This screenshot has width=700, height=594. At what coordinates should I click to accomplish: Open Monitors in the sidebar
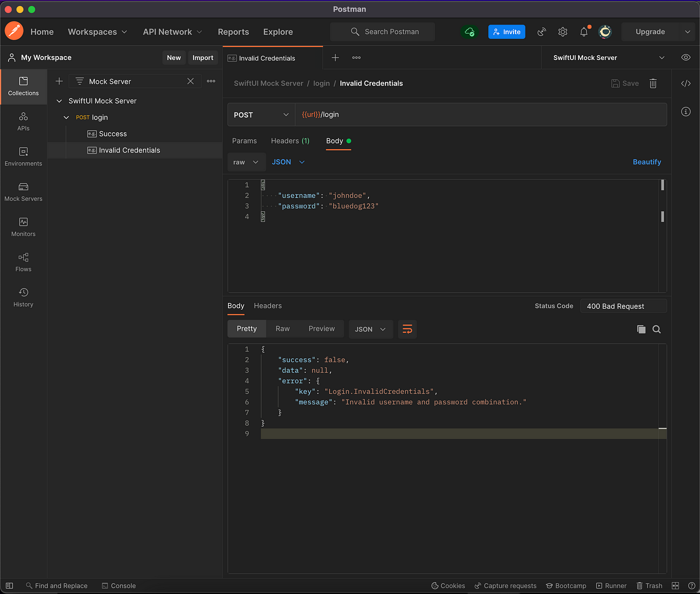pos(23,228)
